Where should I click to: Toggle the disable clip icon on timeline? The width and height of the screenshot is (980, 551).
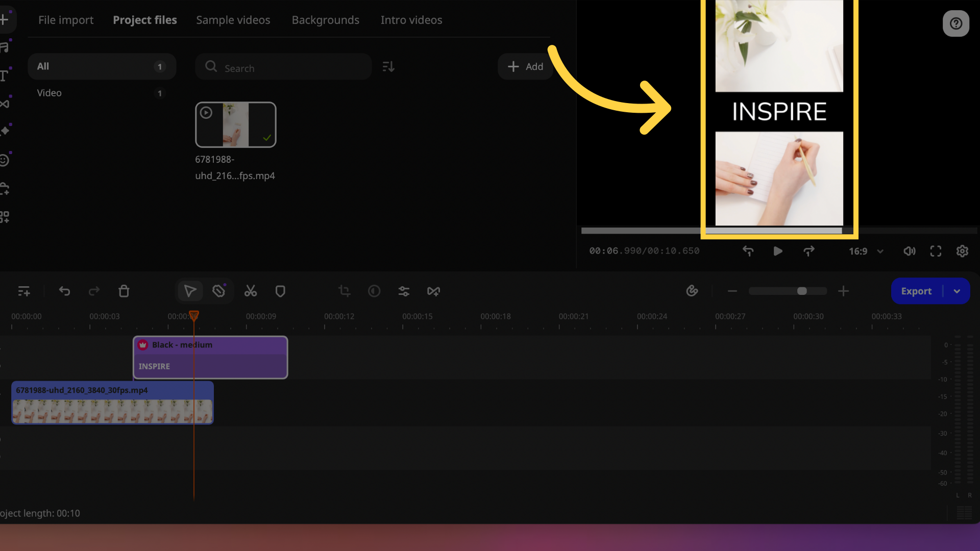click(x=219, y=291)
